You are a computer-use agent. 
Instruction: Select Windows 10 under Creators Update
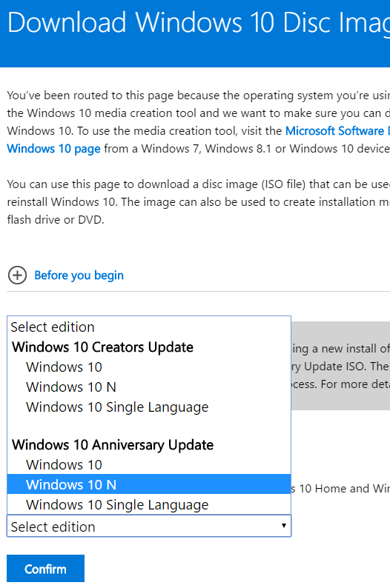click(x=149, y=367)
